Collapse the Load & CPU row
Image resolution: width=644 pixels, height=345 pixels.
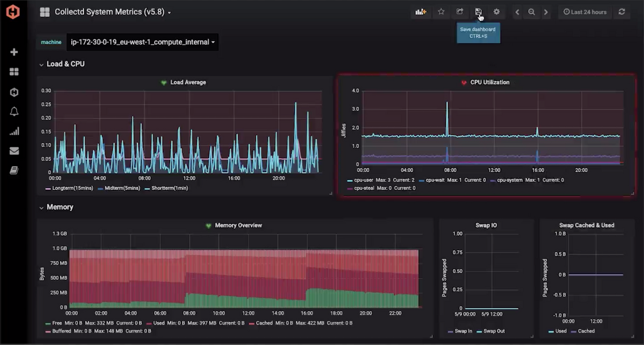tap(65, 64)
